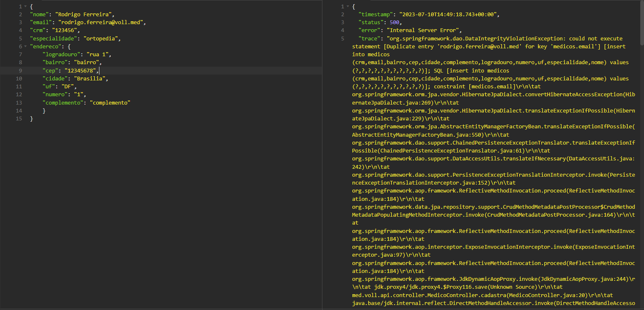Click the "123456" crm value

pyautogui.click(x=64, y=30)
